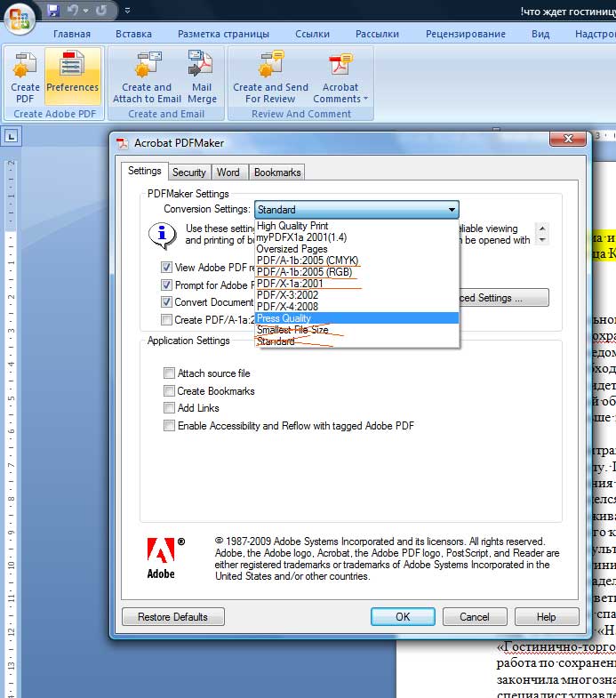Open Customize Quick Access Toolbar arrow
616x698 pixels.
pos(127,10)
